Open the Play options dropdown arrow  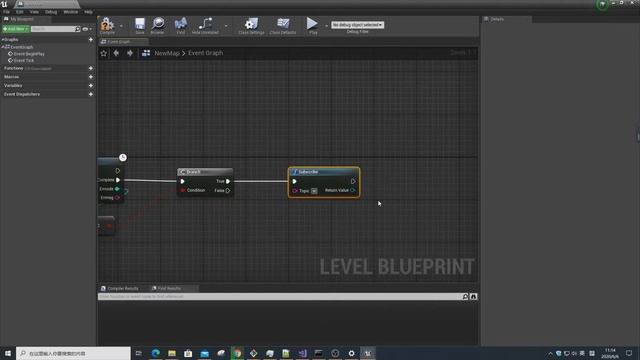coord(327,26)
